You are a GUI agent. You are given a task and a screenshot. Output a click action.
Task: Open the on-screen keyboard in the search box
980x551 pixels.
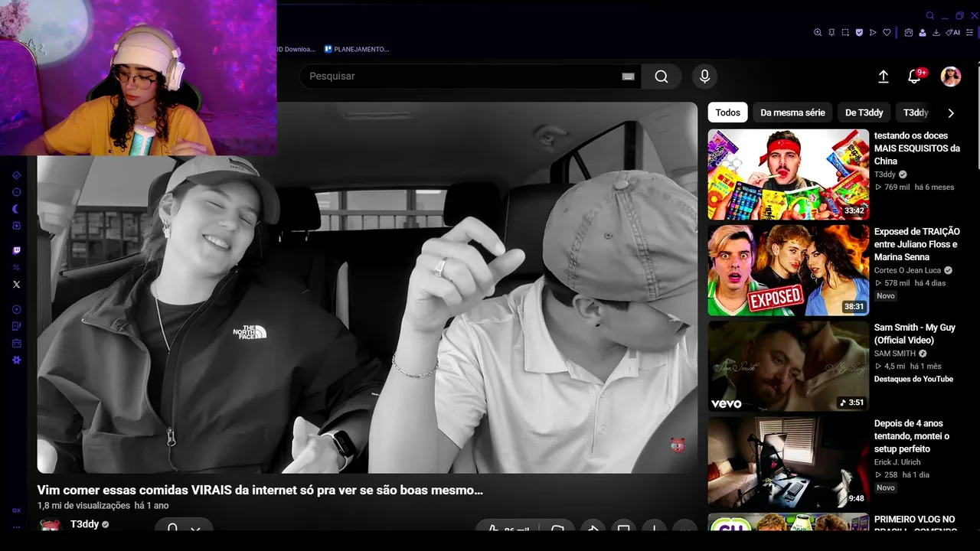629,77
